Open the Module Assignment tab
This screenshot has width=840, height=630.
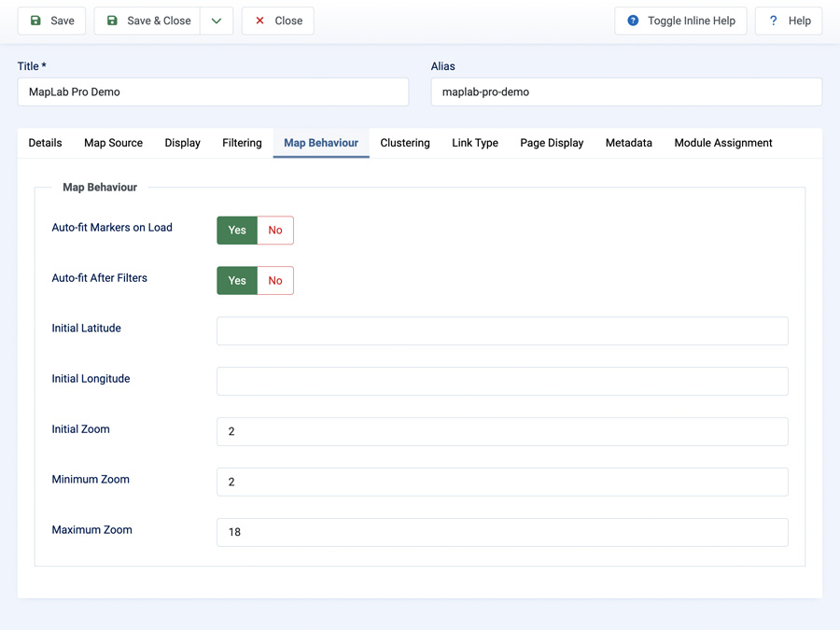click(x=723, y=143)
